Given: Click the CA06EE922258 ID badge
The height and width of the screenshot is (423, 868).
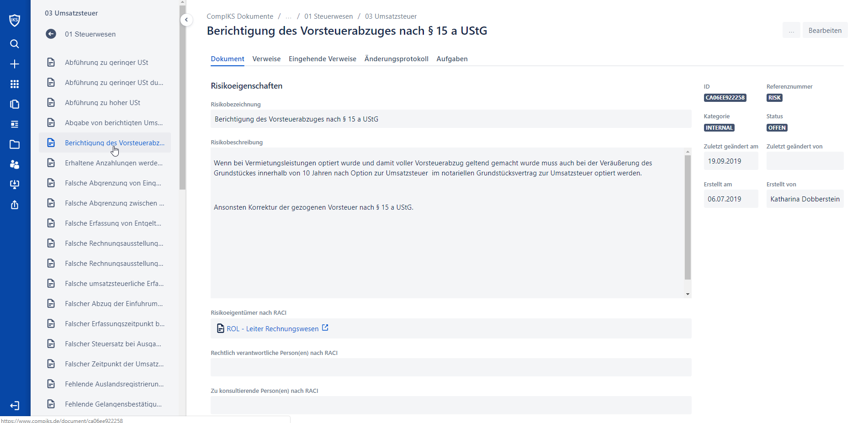Looking at the screenshot, I should (725, 98).
